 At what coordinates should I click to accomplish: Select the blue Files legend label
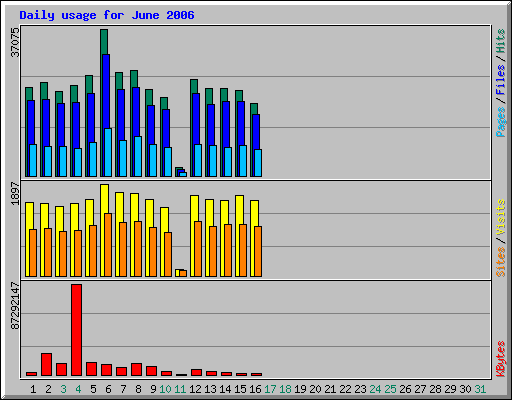(500, 80)
